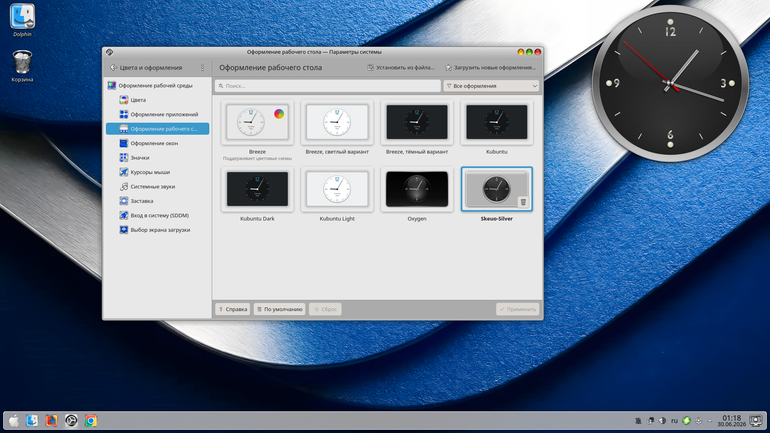
Task: Open the window menu icon in title bar
Action: 110,52
